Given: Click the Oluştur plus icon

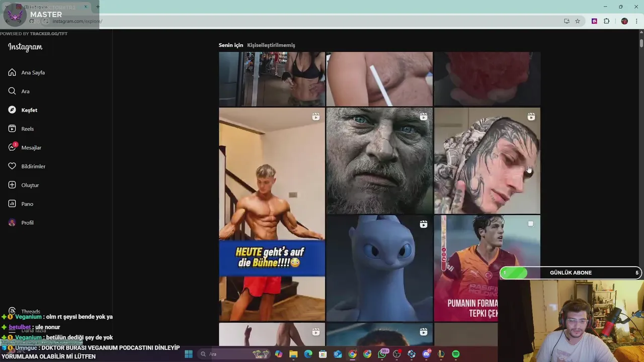Looking at the screenshot, I should [x=12, y=185].
